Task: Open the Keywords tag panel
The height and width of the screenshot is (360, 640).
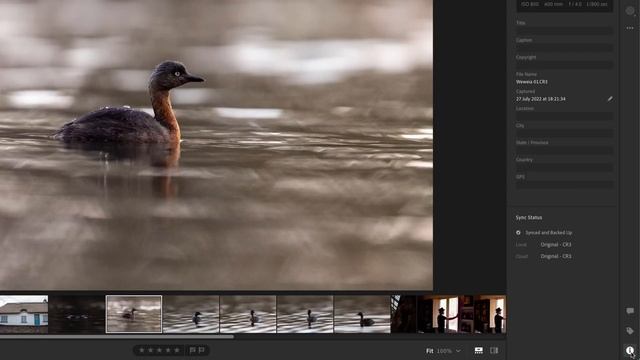Action: 630,331
